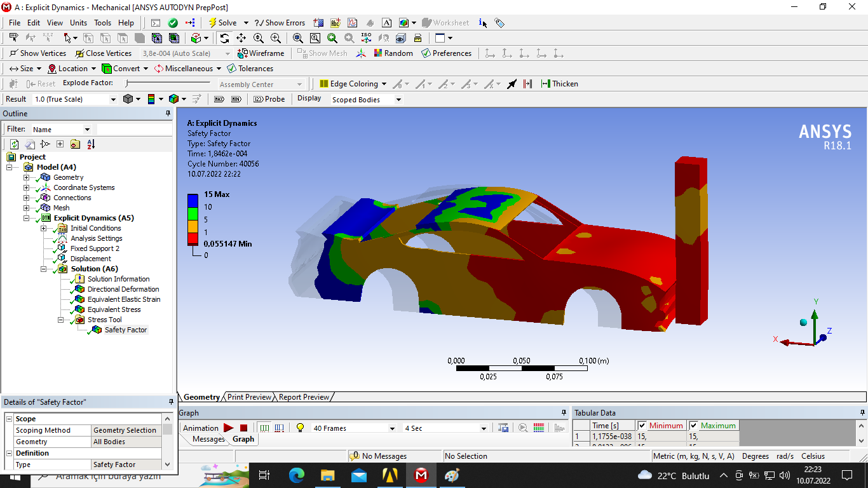Open the Scoped Bodies display dropdown
This screenshot has width=868, height=488.
pos(398,100)
